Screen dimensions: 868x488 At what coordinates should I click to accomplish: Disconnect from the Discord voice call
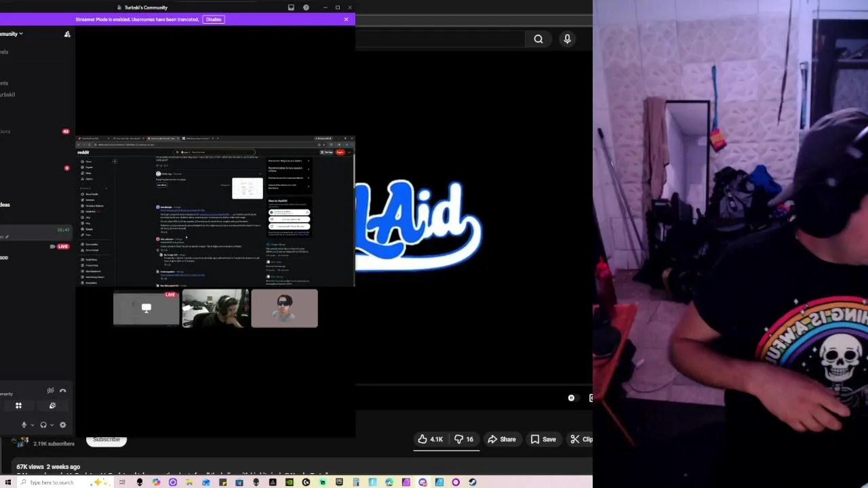[63, 390]
